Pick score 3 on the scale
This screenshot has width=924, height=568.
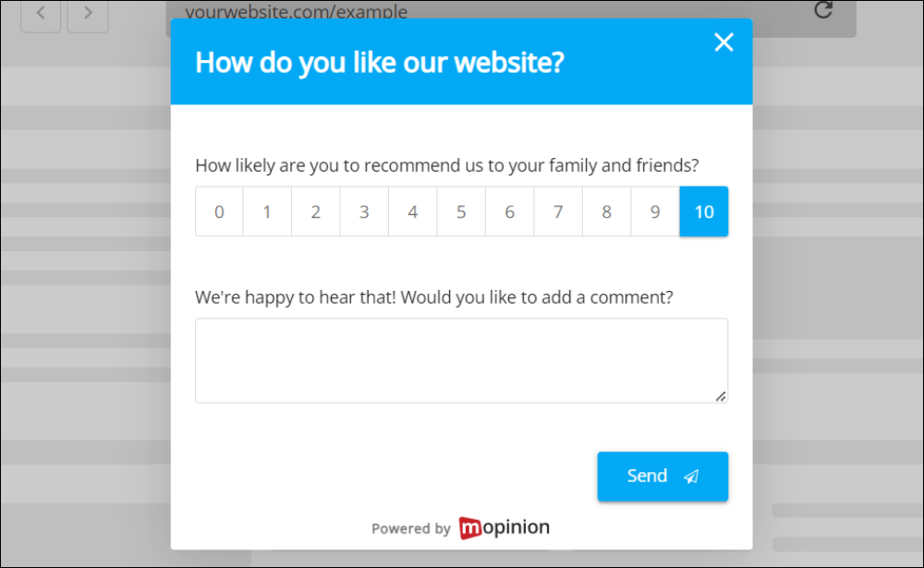pyautogui.click(x=364, y=211)
